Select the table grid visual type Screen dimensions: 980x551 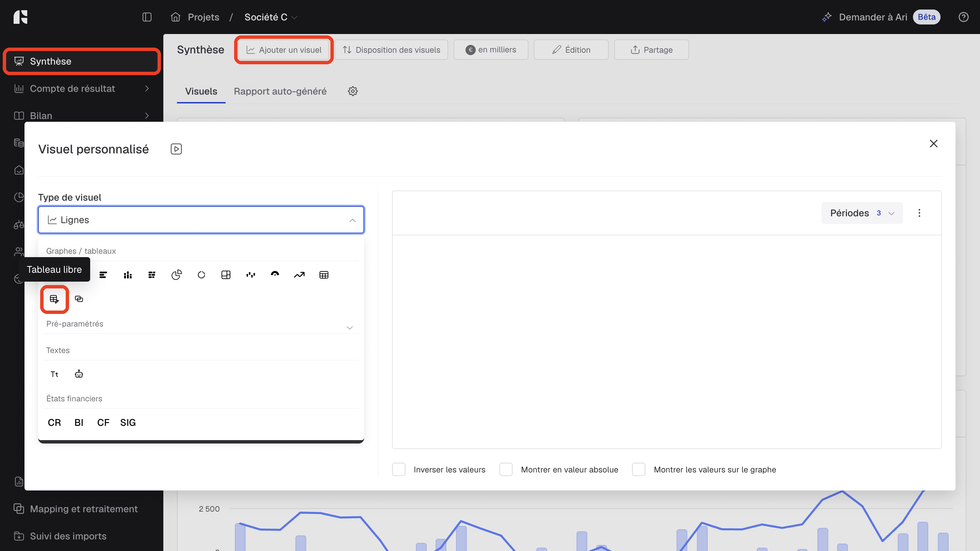pos(324,275)
